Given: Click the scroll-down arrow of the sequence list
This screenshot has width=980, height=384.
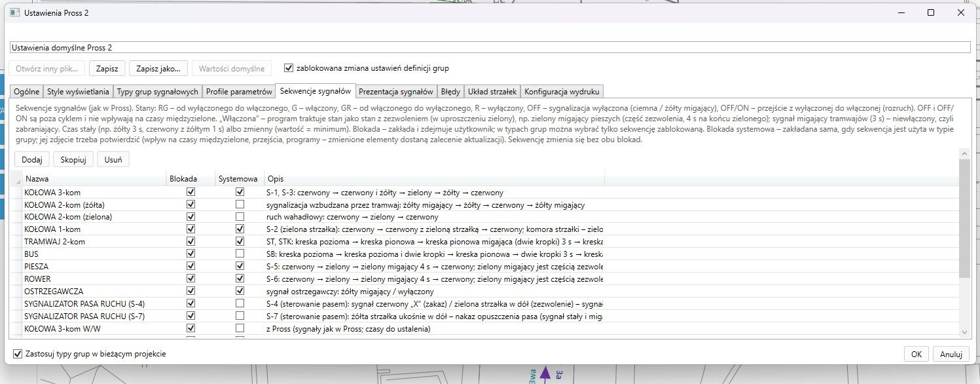Looking at the screenshot, I should click(964, 333).
